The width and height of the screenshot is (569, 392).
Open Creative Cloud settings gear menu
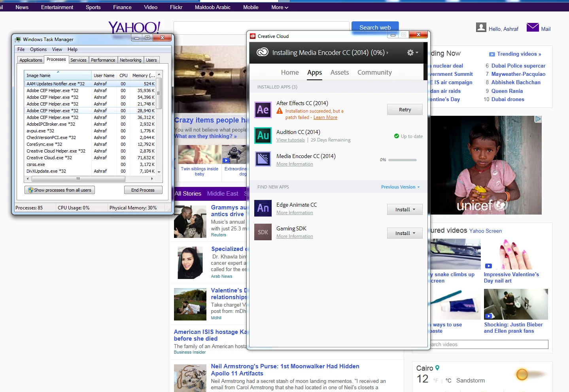(412, 53)
